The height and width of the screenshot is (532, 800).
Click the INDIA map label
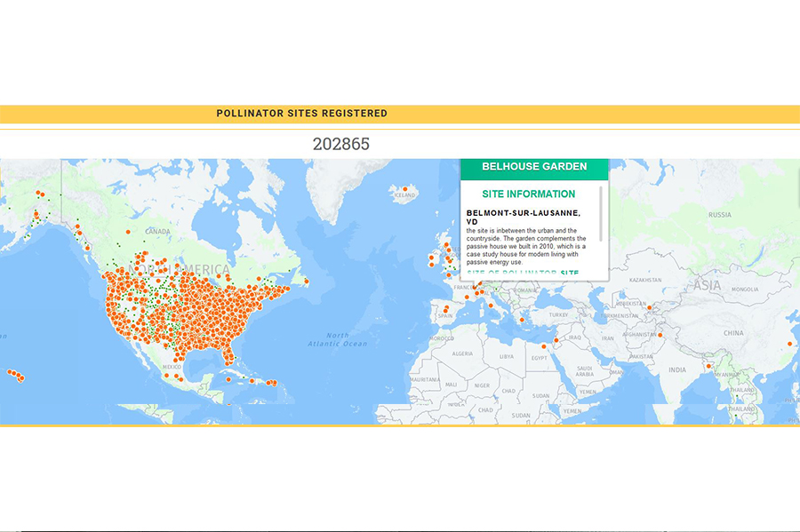(x=677, y=370)
